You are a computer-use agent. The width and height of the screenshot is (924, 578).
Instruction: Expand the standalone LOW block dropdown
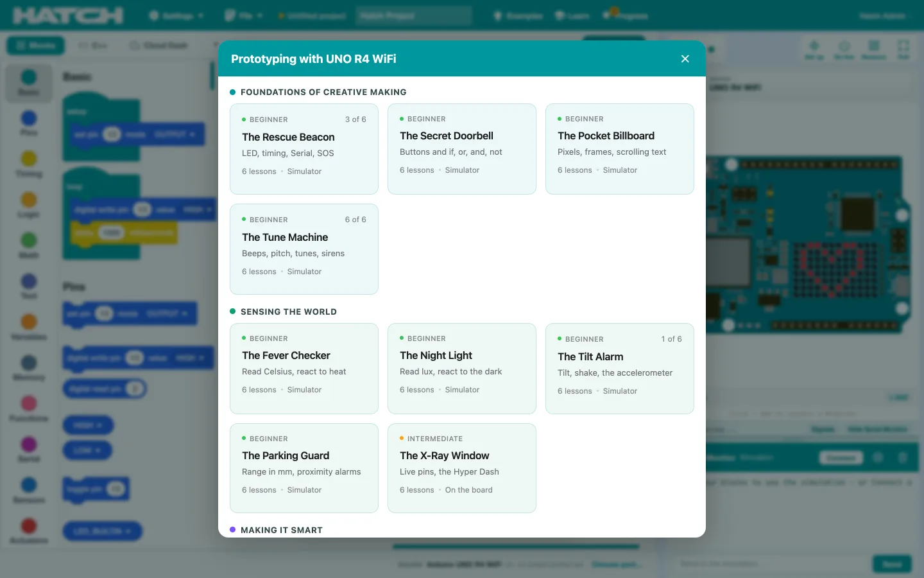tap(87, 450)
